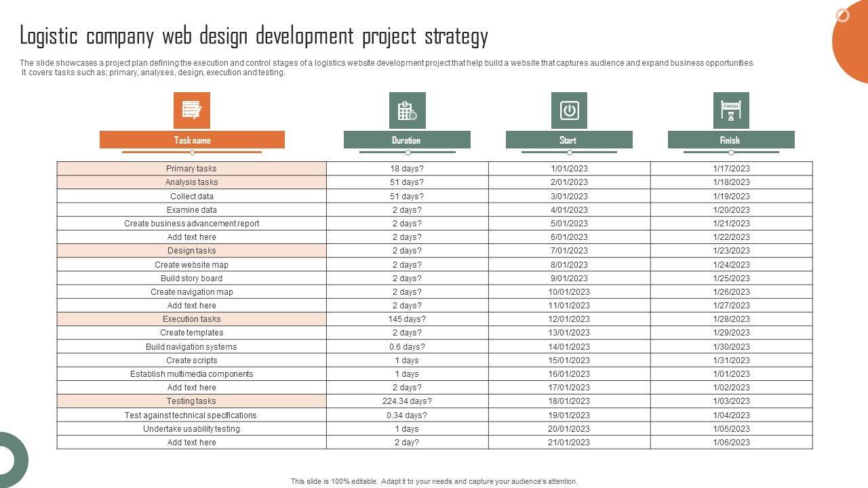This screenshot has width=868, height=488.
Task: Select the green "Start" header label
Action: point(569,140)
